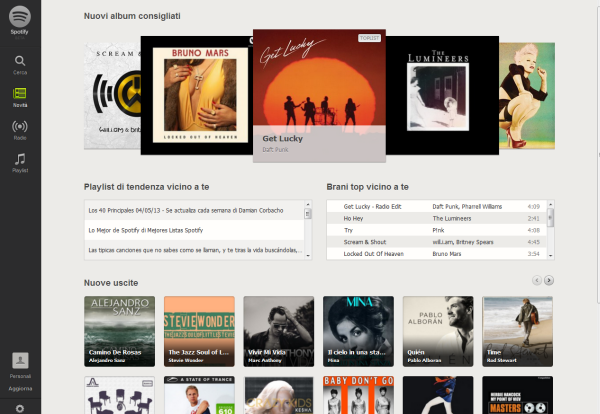Screen dimensions: 600x414
Task: Open Time album by Rod Stewart
Action: coord(517,331)
